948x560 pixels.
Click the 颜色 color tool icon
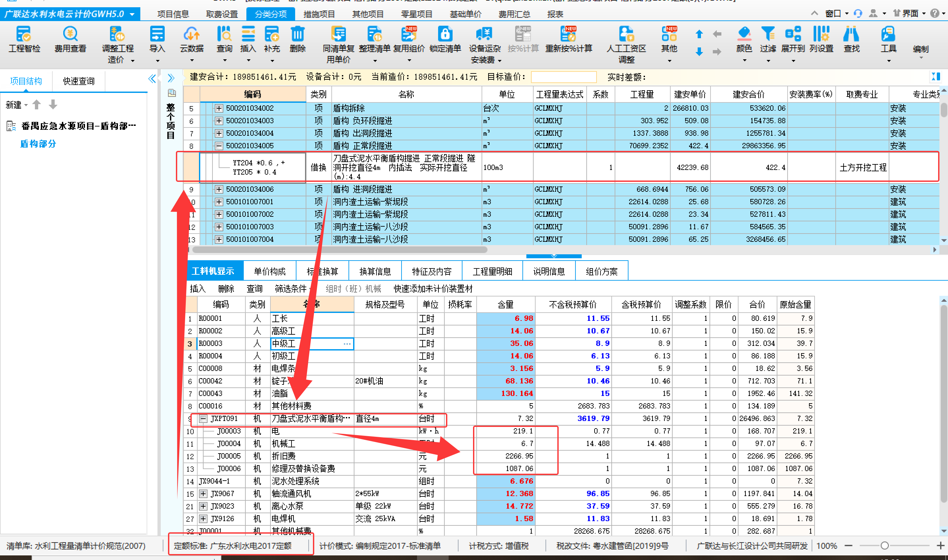744,34
